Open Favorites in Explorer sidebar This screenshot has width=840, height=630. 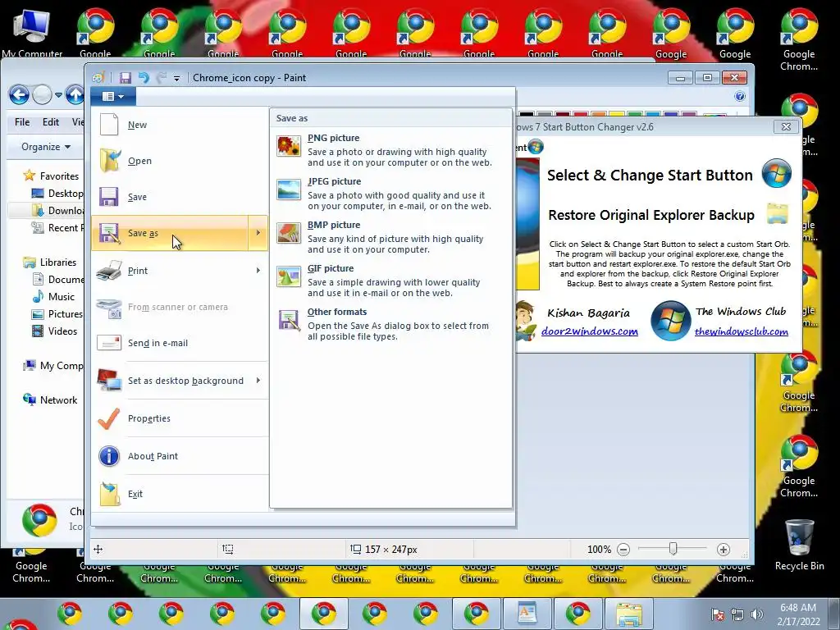point(59,176)
